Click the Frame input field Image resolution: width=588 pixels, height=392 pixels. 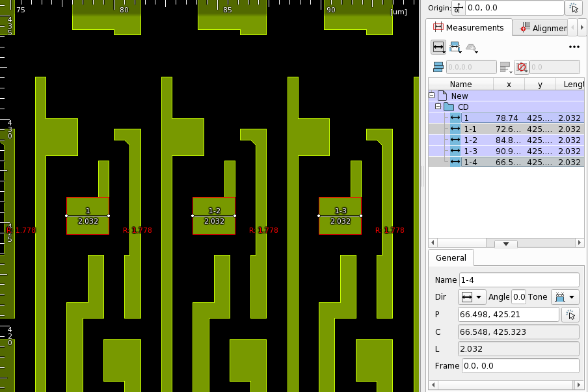click(520, 366)
